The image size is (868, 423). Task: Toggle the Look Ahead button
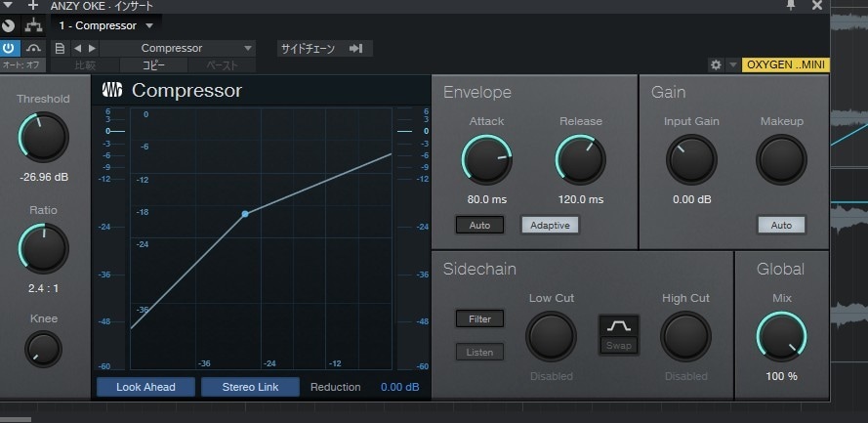pos(145,387)
